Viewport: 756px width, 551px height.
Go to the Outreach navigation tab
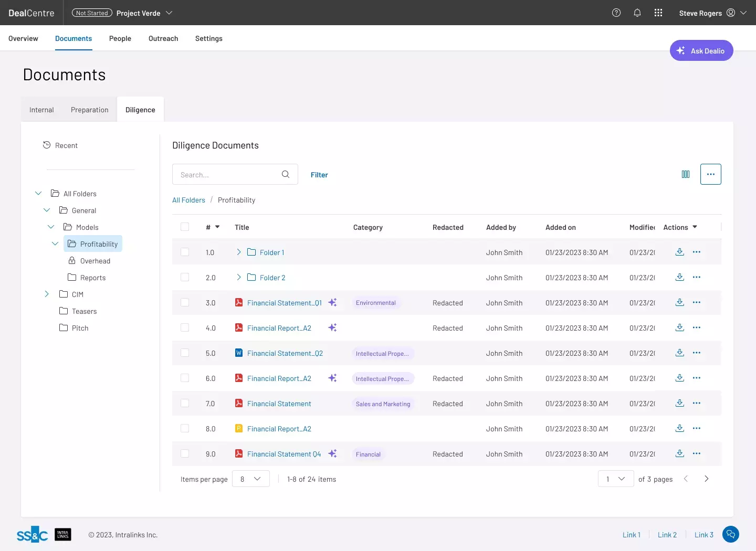click(x=163, y=38)
